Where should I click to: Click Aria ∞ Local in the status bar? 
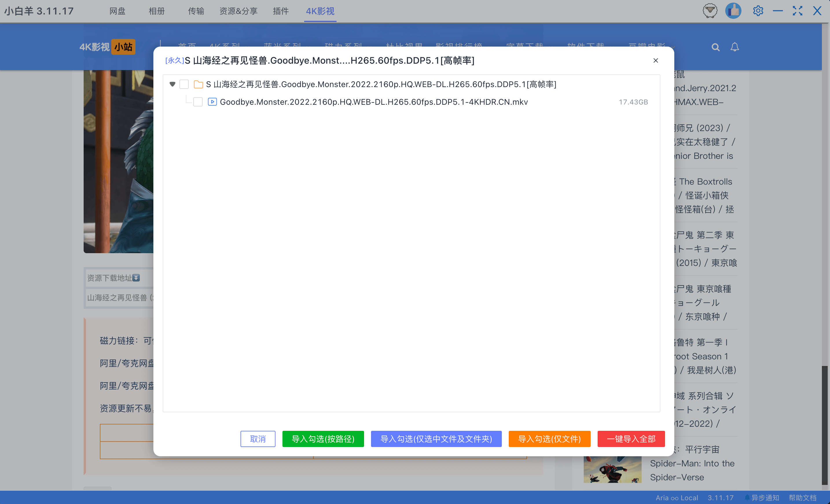click(676, 498)
